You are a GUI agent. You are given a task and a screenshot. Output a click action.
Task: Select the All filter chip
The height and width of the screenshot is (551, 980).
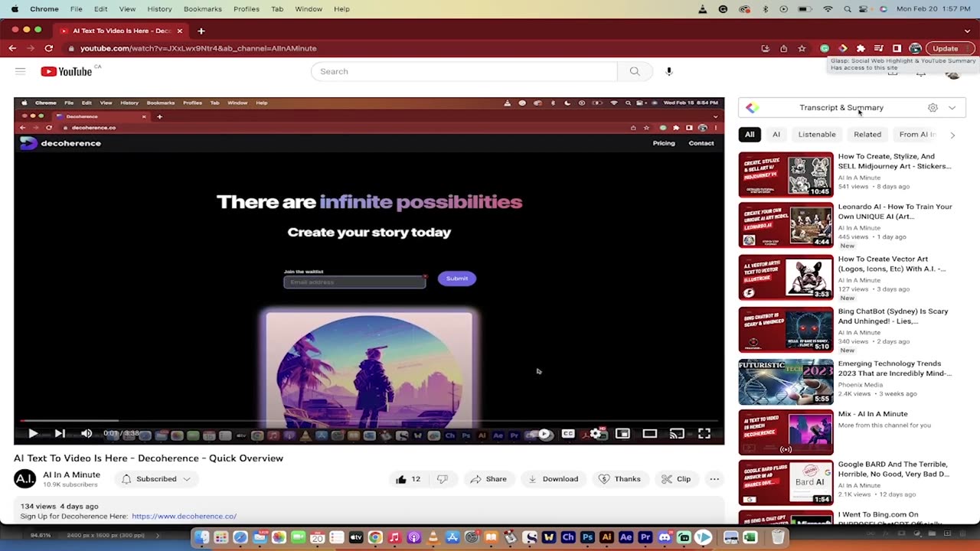click(x=750, y=135)
